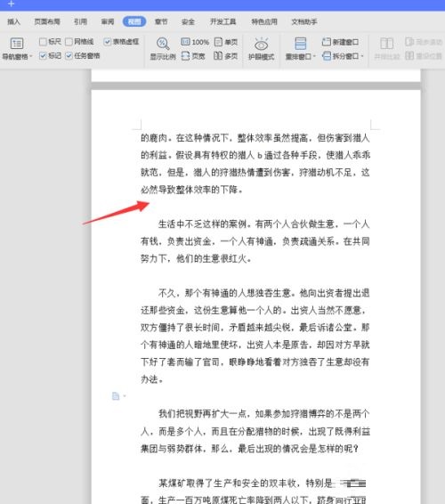Image resolution: width=445 pixels, height=504 pixels.
Task: Uncheck table gridlines (表格虚框) checkbox
Action: click(108, 42)
